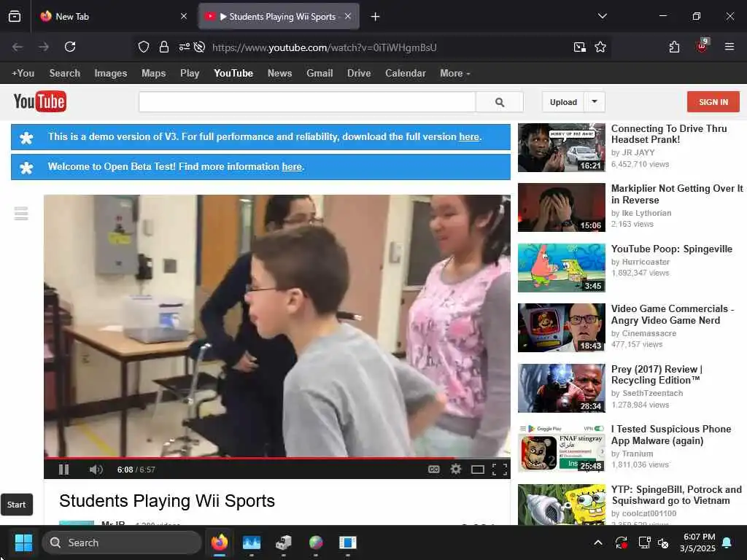Click the Upload button
Image resolution: width=747 pixels, height=560 pixels.
(563, 102)
